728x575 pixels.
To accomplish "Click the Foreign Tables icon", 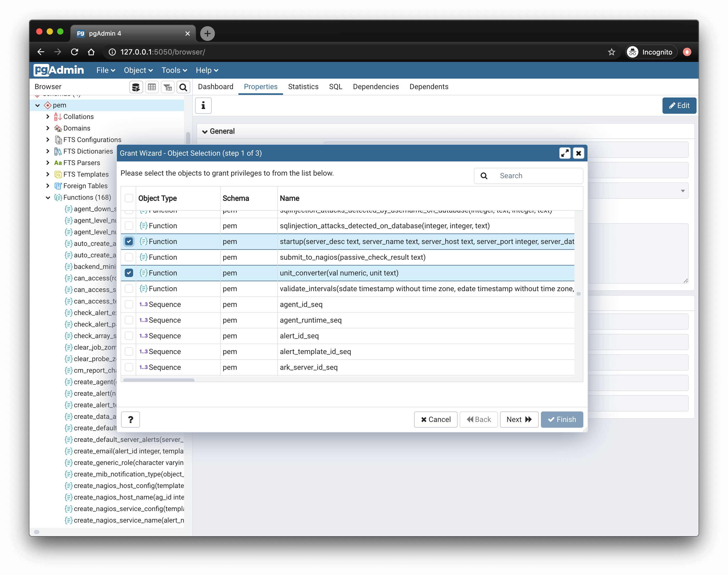I will 58,186.
